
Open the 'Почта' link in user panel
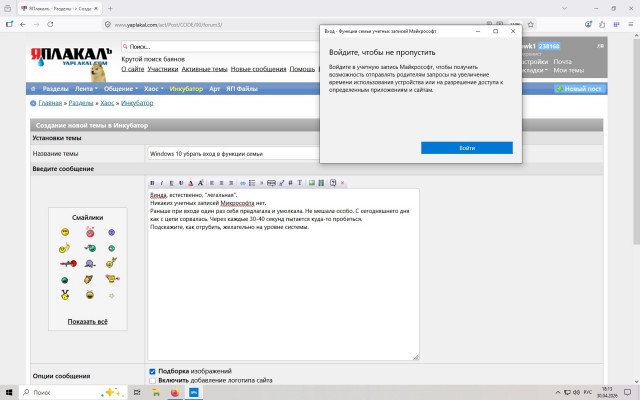(562, 62)
